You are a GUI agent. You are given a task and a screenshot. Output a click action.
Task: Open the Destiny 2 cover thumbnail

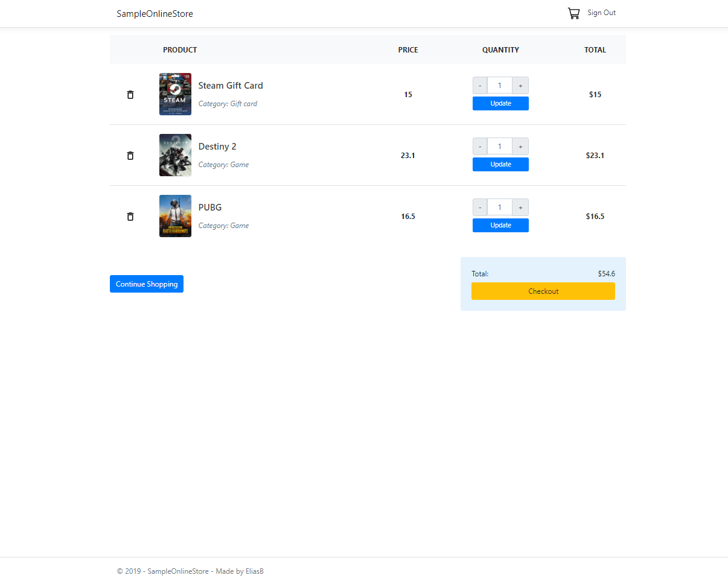click(x=175, y=155)
